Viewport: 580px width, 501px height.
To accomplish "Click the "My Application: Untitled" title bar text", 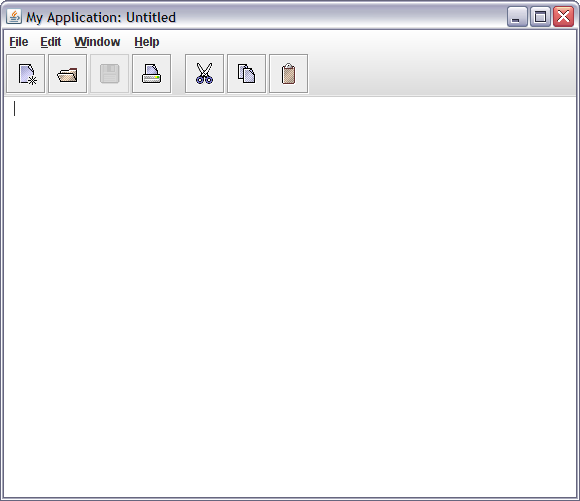I will click(101, 17).
